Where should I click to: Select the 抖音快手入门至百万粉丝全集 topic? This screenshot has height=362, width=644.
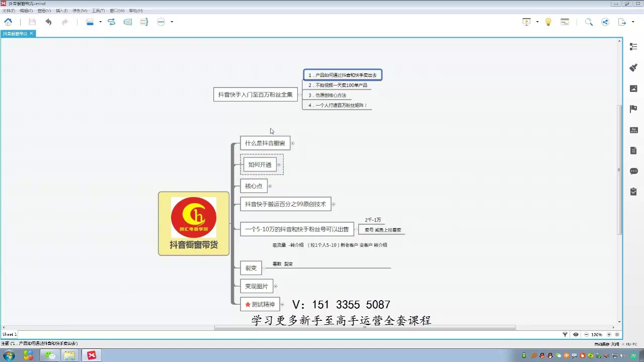coord(256,95)
